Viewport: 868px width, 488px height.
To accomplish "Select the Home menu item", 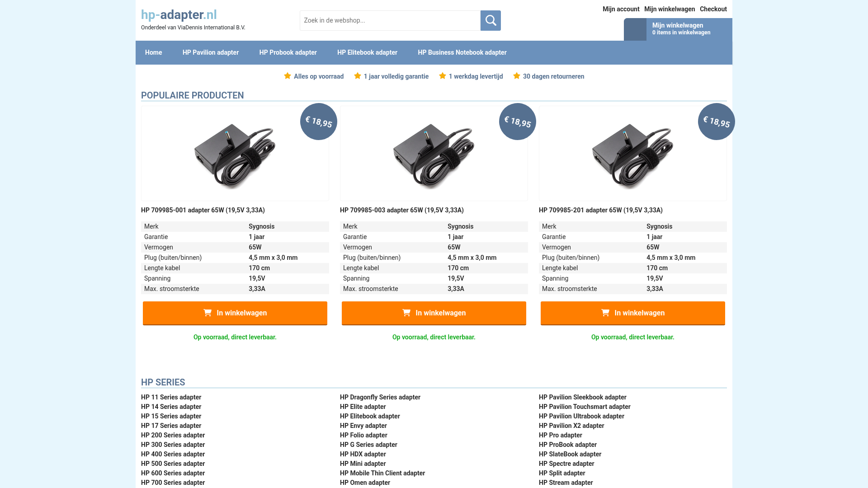I will [x=154, y=52].
